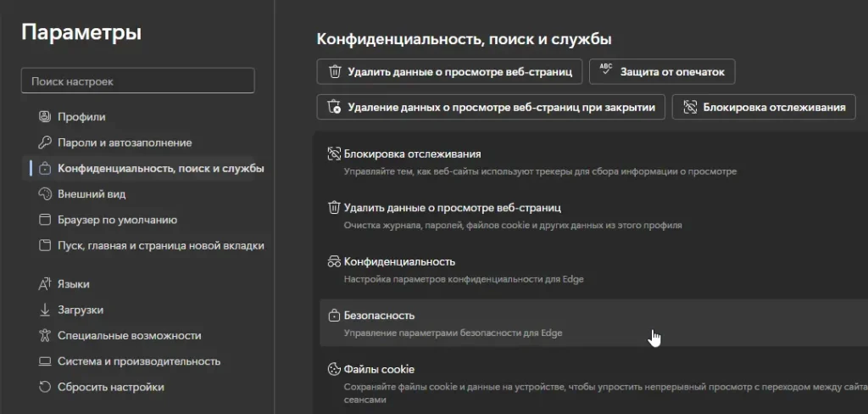
Task: Click the Profiles icon in sidebar
Action: [x=46, y=116]
